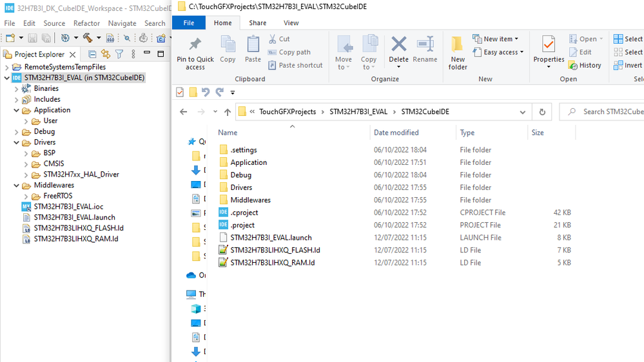Minimize the Project Explorer panel
This screenshot has height=362, width=644.
(146, 53)
